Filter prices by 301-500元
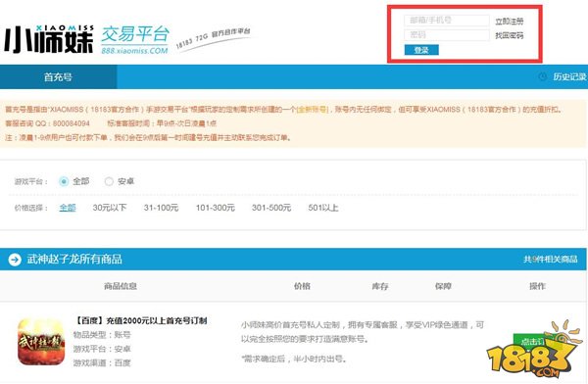This screenshot has height=384, width=588. click(271, 208)
